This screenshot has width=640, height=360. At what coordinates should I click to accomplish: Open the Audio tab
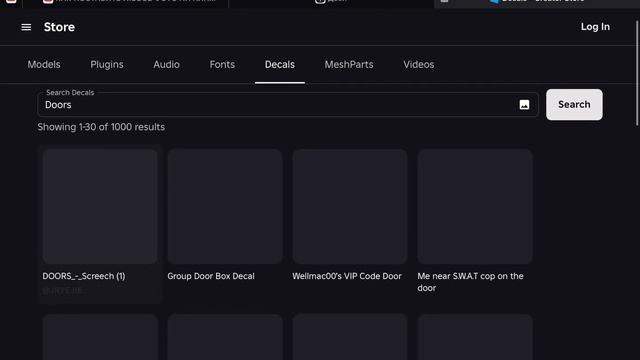click(167, 64)
